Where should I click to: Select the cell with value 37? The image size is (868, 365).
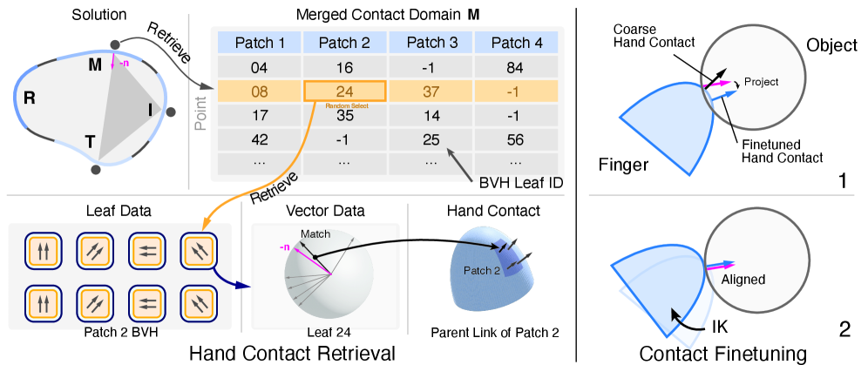[x=431, y=91]
